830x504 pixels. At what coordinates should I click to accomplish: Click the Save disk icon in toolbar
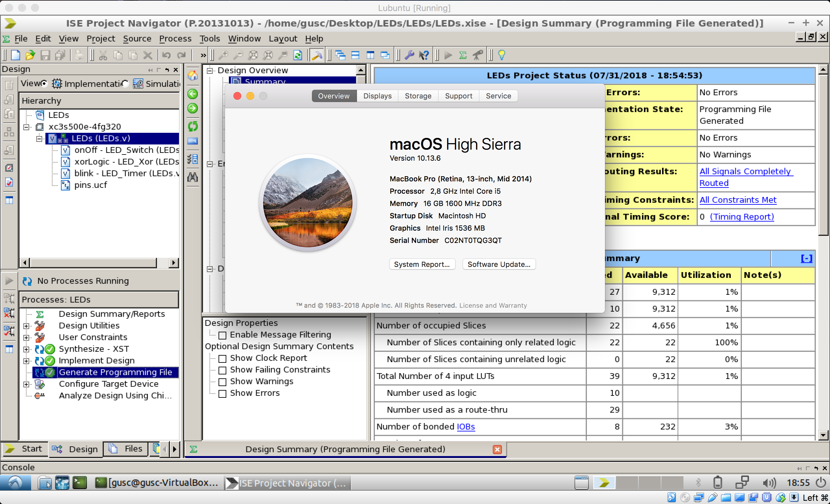tap(45, 55)
